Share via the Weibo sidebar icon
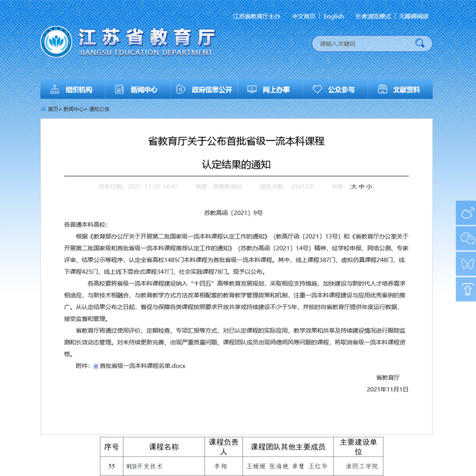Viewport: 476px width, 476px height. click(x=467, y=213)
